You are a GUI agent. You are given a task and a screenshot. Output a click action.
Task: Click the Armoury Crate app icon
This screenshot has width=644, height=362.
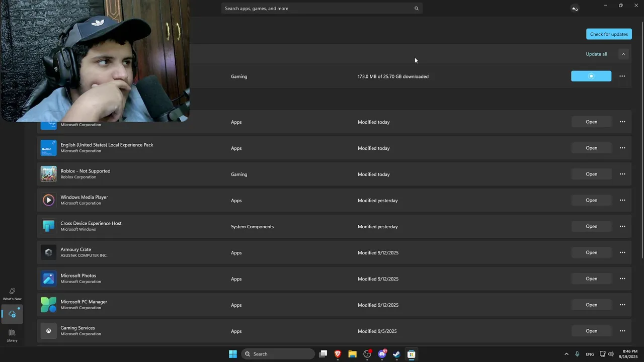coord(49,252)
